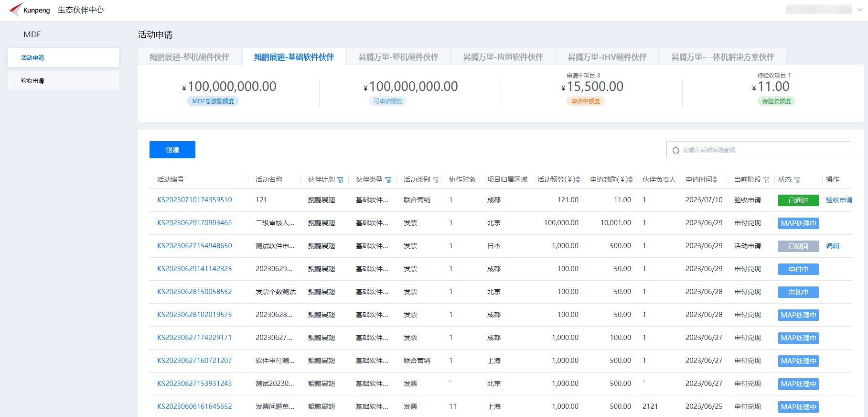This screenshot has height=417, width=868.
Task: Click the MDF总激励额度 label tag
Action: [x=213, y=101]
